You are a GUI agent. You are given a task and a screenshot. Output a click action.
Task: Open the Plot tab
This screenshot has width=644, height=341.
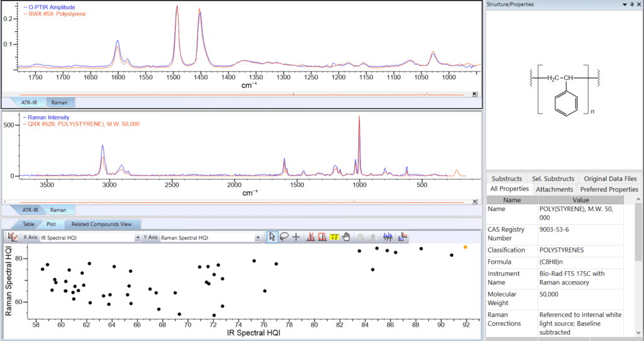(52, 224)
